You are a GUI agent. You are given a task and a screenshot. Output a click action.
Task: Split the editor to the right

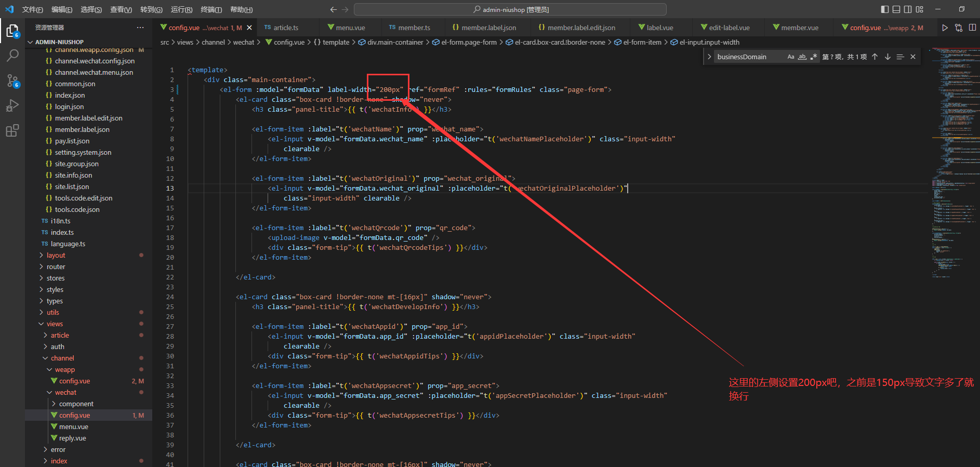[972, 28]
